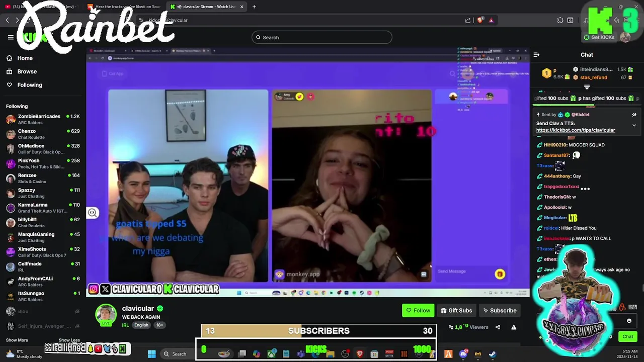Open the Kick hamburger sidebar menu

coord(11,37)
